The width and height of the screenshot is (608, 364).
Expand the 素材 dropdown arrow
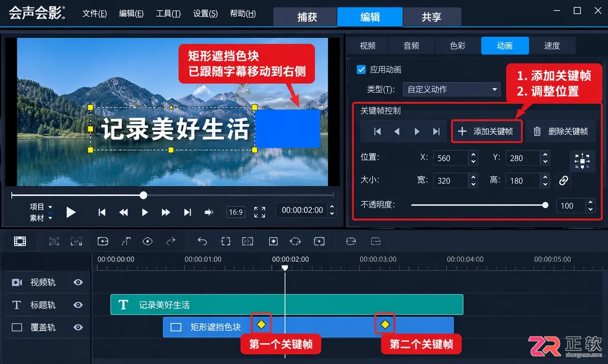point(50,218)
